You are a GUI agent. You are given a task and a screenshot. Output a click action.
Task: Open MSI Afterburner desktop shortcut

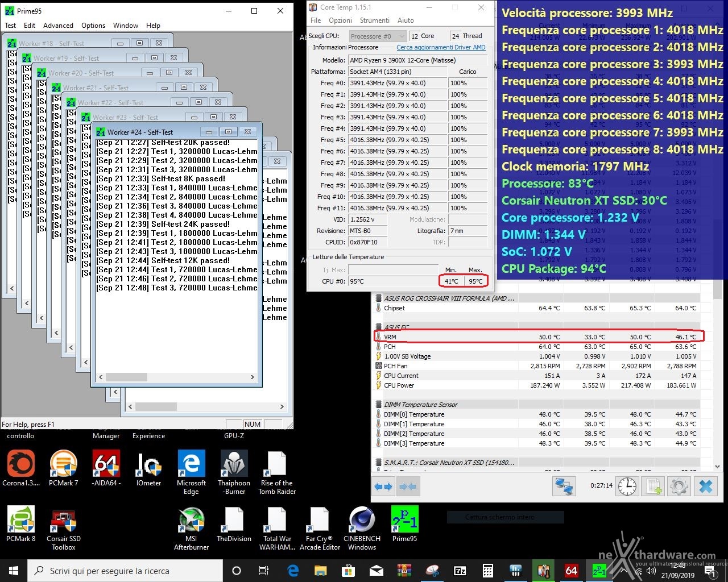pyautogui.click(x=191, y=529)
